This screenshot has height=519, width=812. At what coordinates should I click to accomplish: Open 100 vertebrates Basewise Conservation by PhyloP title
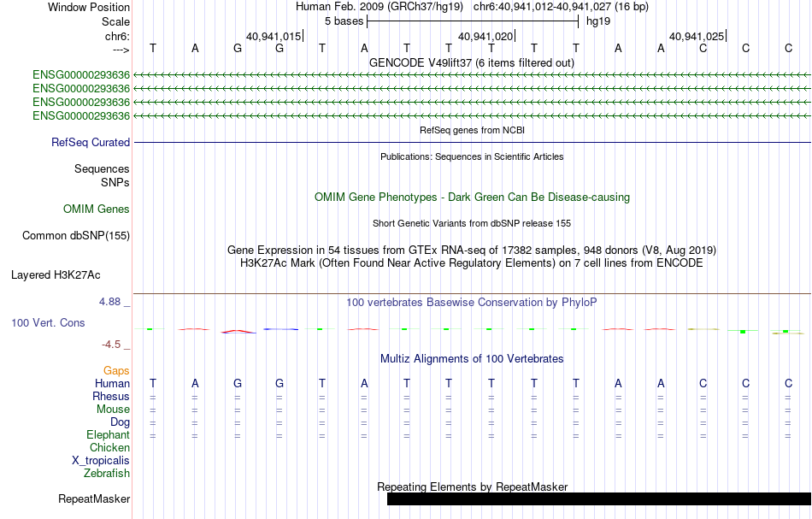[472, 302]
